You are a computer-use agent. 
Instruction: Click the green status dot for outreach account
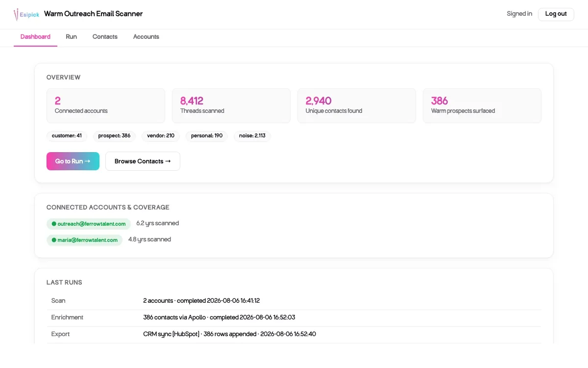54,224
